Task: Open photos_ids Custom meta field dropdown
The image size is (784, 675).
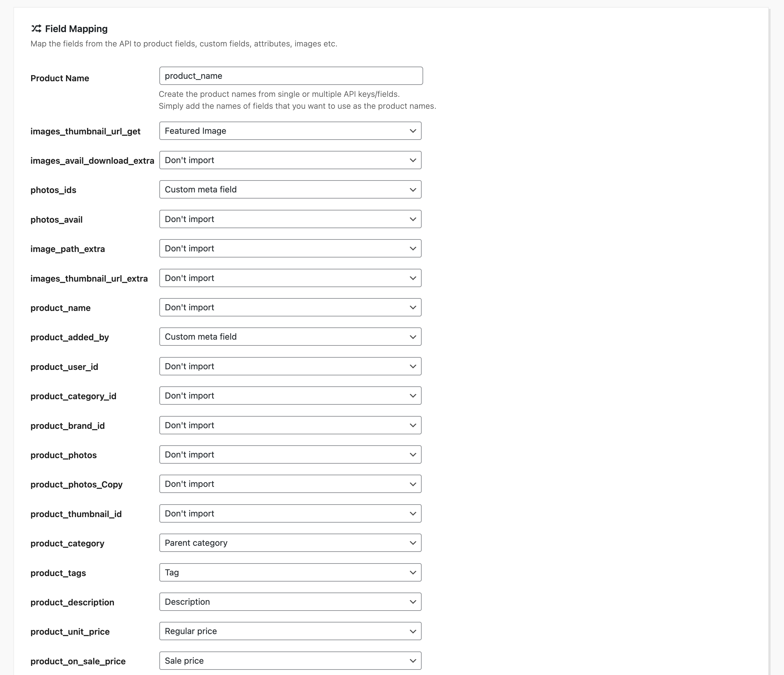Action: pyautogui.click(x=290, y=189)
